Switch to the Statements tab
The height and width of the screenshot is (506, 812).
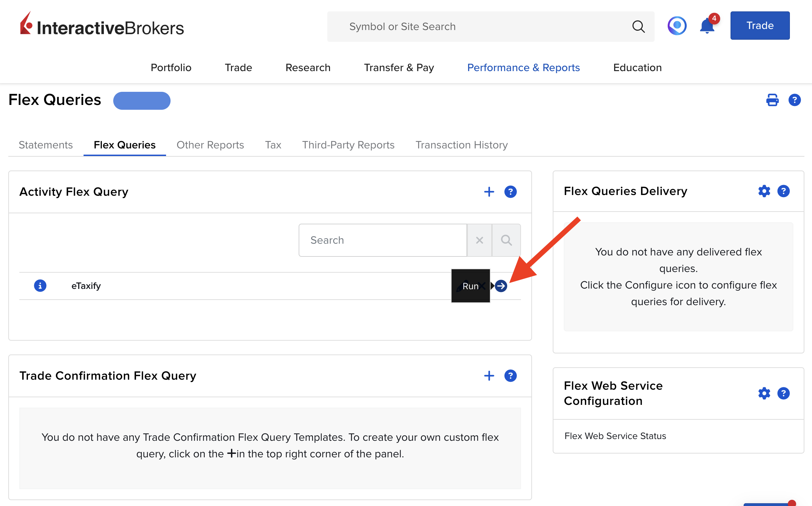click(x=46, y=145)
